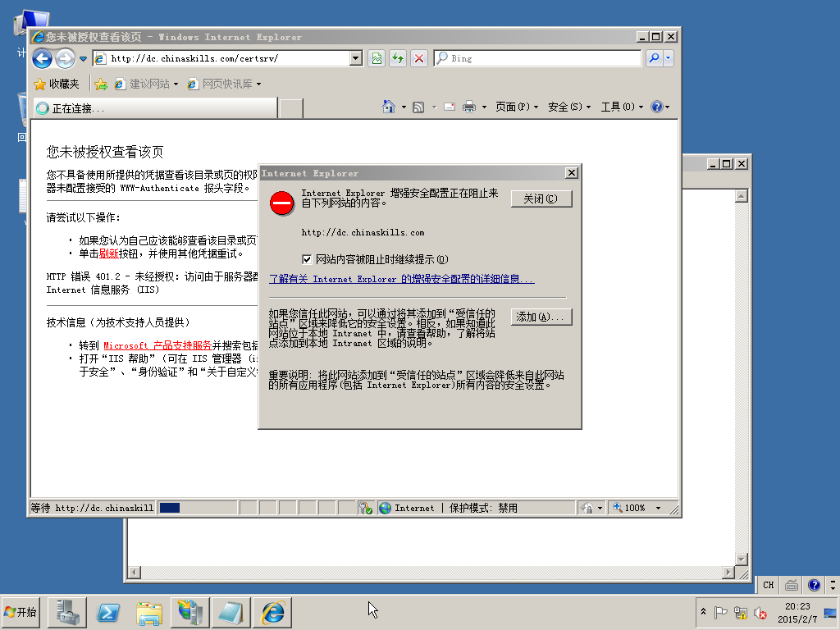Show hidden system tray icons

click(703, 612)
